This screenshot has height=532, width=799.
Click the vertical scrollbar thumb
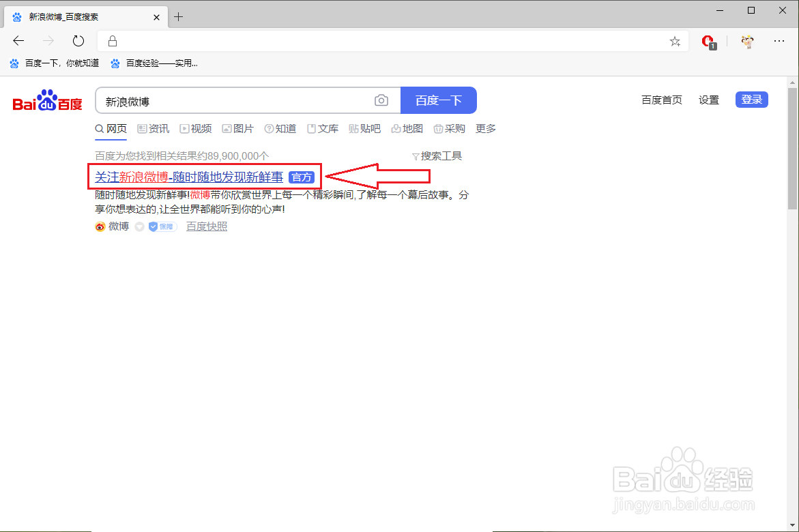pos(792,148)
